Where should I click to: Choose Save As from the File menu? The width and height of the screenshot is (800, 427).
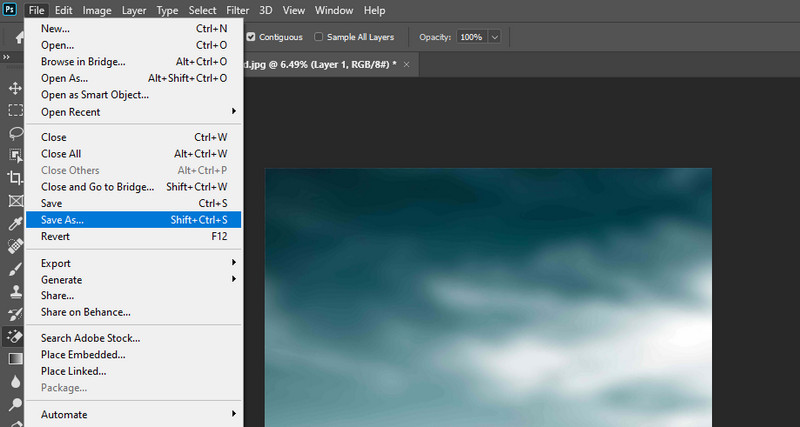point(62,220)
